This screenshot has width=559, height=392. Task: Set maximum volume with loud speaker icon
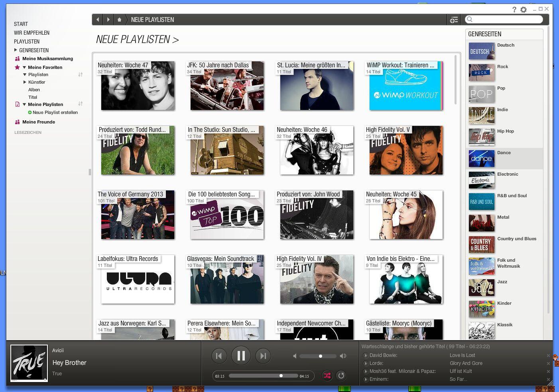[343, 356]
